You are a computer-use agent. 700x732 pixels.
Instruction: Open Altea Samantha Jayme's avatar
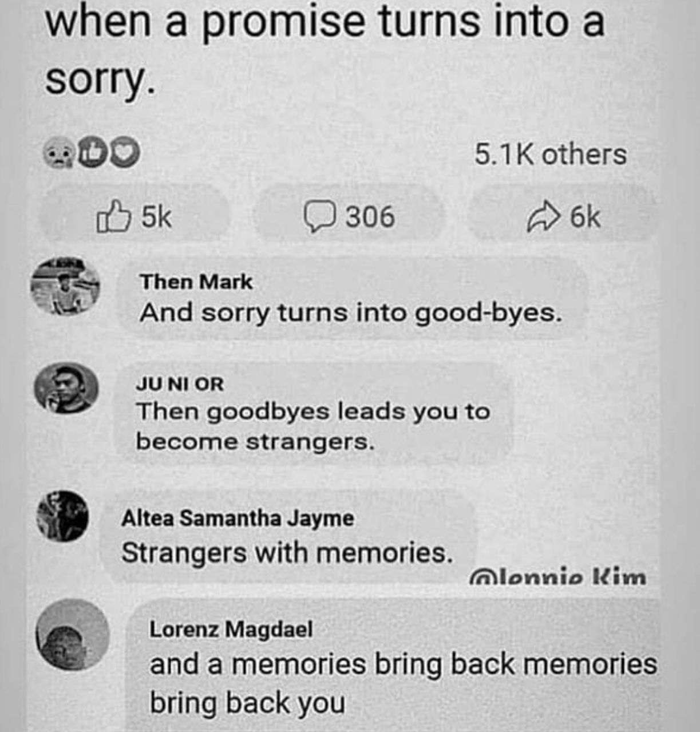pyautogui.click(x=62, y=516)
